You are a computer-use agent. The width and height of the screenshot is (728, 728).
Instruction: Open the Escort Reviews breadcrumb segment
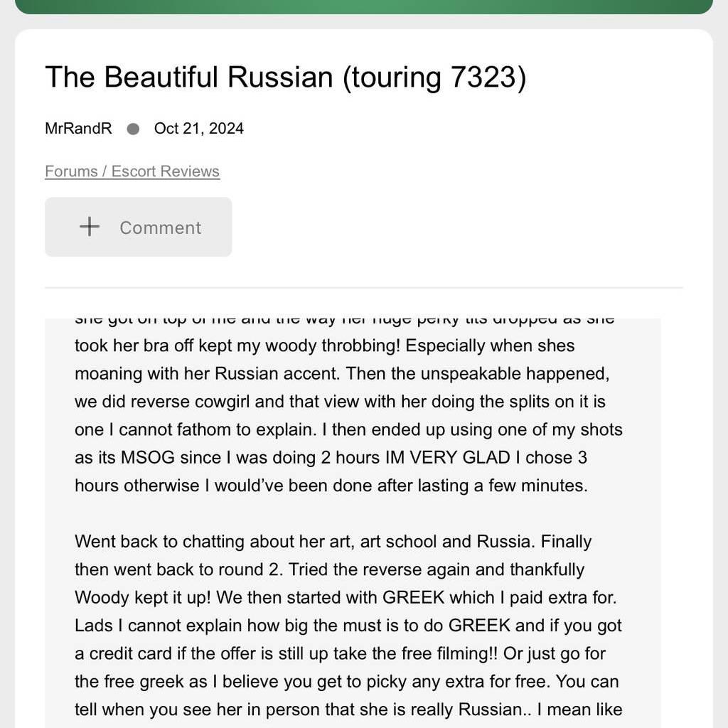pyautogui.click(x=165, y=171)
